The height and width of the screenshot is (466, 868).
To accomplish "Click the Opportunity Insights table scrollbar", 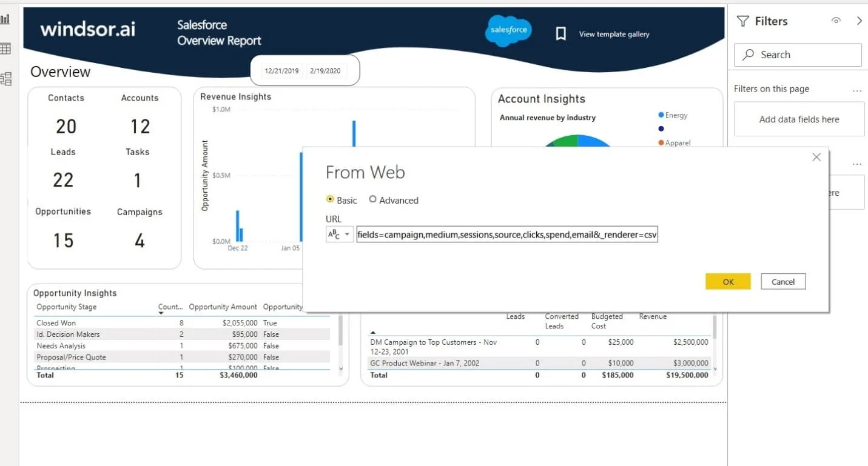I will [x=340, y=330].
